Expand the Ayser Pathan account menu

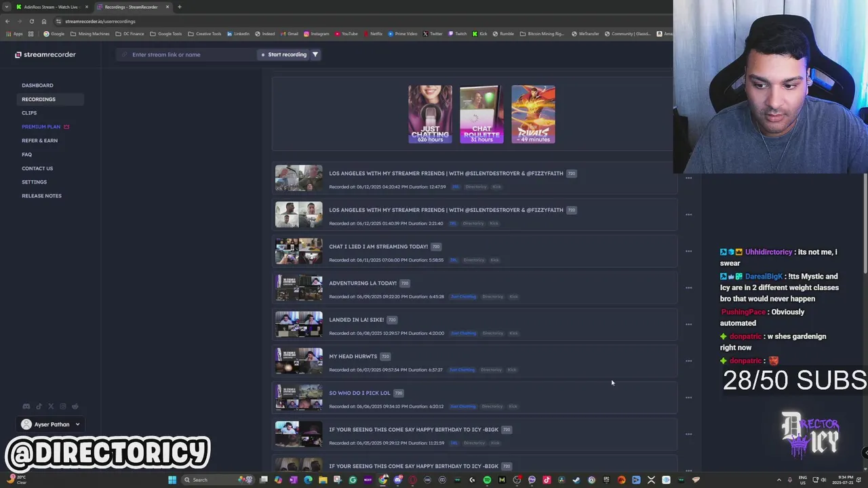coord(51,424)
